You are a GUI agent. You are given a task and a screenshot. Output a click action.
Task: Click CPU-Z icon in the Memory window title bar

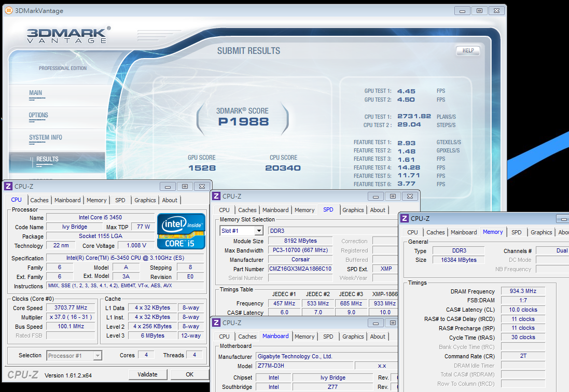[405, 219]
